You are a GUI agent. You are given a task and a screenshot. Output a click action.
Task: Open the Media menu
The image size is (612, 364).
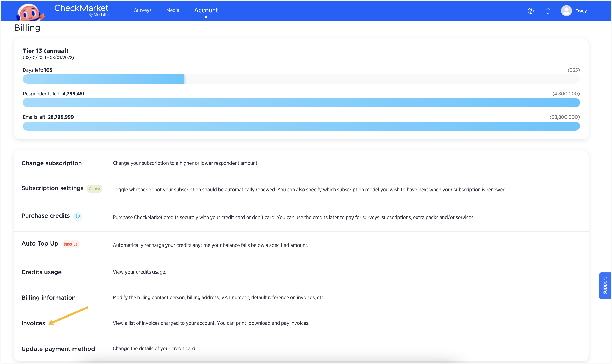pos(173,10)
